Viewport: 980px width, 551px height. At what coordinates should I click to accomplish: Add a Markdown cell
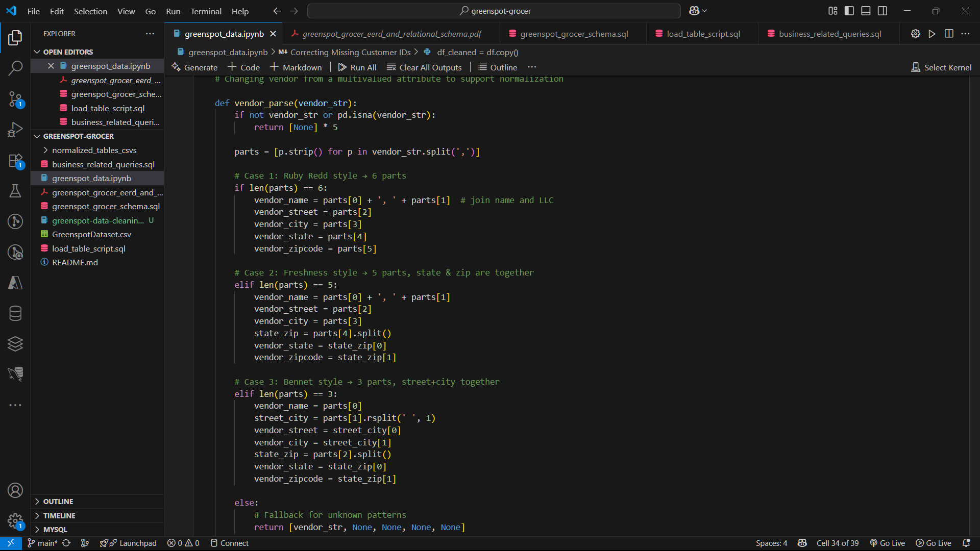[296, 67]
